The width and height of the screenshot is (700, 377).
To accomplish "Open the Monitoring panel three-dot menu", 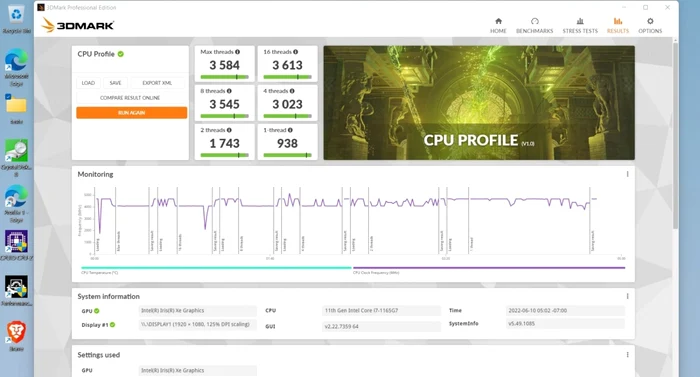I will [x=627, y=174].
